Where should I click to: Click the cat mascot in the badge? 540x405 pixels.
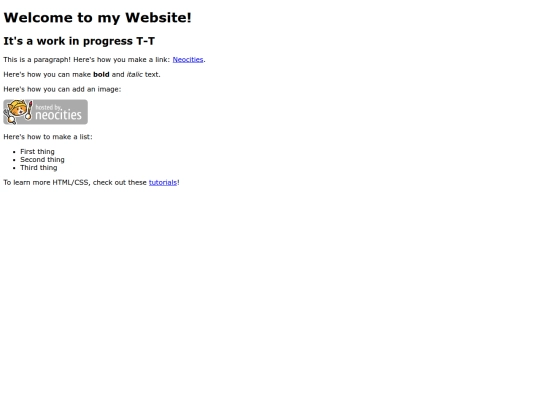click(18, 112)
